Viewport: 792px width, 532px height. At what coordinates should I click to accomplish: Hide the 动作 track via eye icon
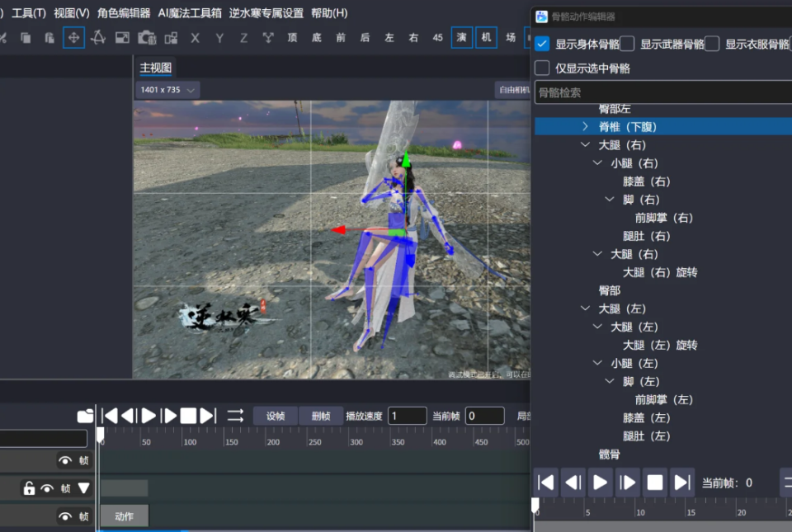tap(65, 516)
